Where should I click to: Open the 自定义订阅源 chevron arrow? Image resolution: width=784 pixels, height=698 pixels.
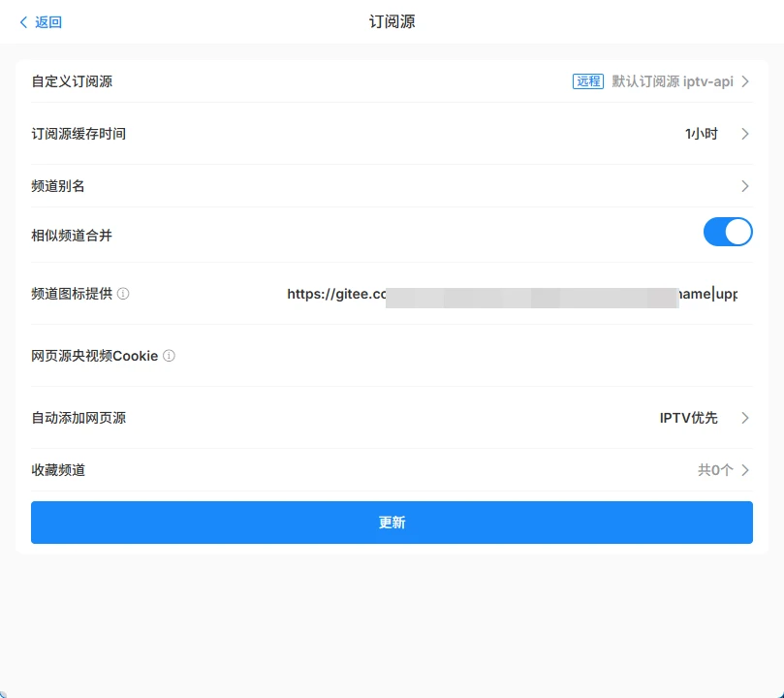[745, 81]
